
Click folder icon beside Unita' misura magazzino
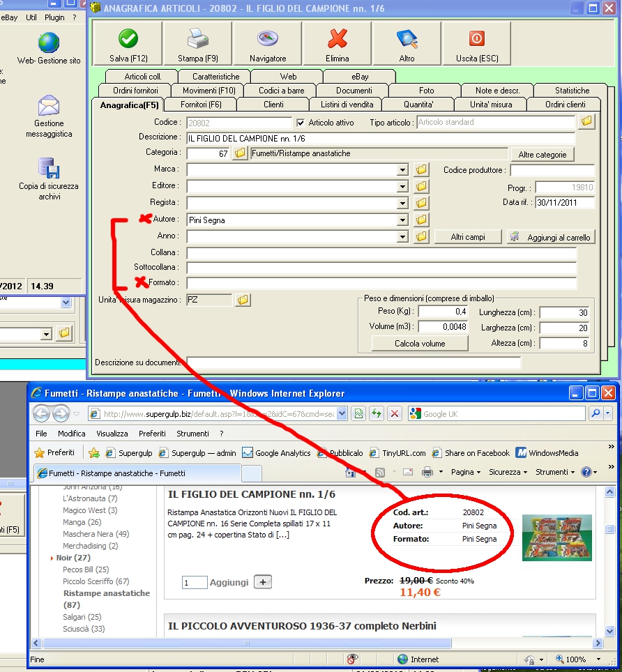(x=243, y=300)
